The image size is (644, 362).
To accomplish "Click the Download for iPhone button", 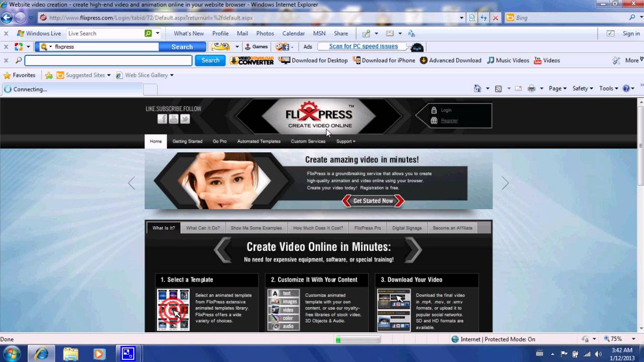I will point(384,60).
